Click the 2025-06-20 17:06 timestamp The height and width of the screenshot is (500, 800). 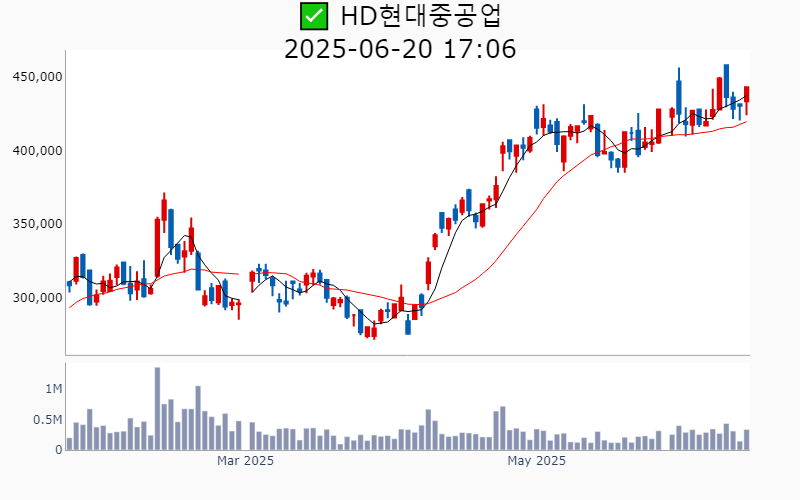[x=400, y=49]
